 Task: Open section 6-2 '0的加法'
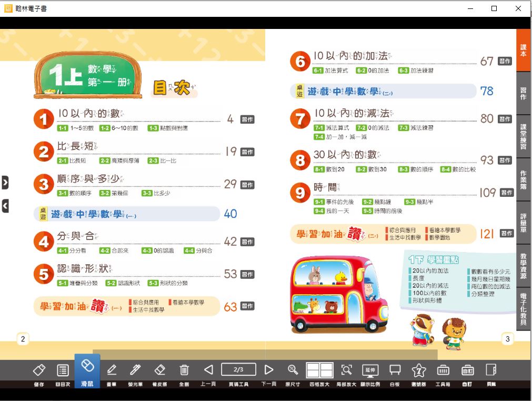[373, 71]
